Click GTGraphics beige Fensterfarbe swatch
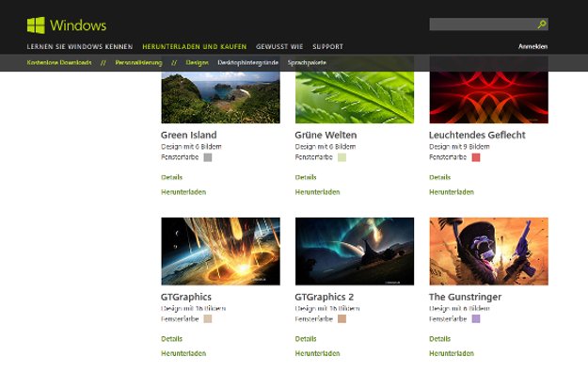Image resolution: width=588 pixels, height=373 pixels. pos(208,319)
